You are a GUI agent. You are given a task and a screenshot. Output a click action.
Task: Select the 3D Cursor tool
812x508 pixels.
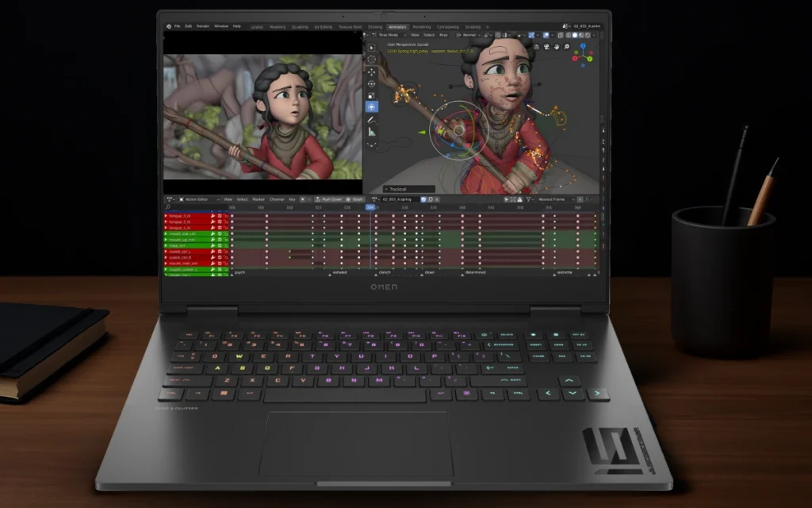[371, 60]
